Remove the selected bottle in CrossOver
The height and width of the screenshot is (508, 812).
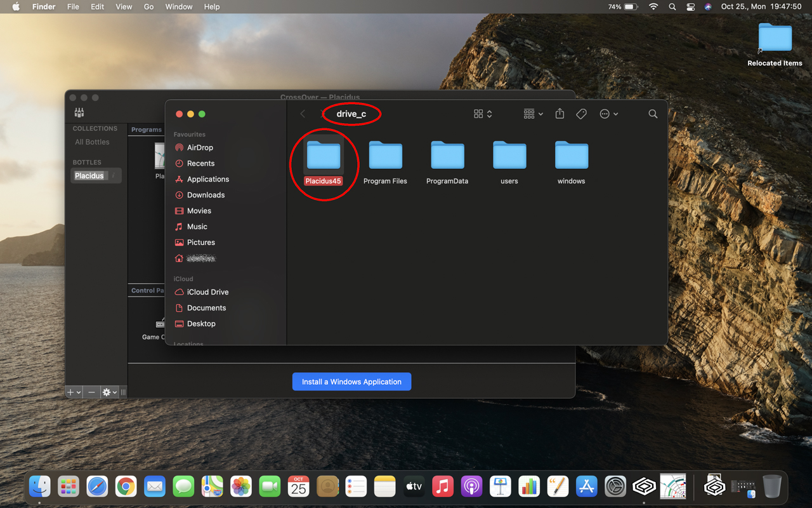(x=92, y=392)
